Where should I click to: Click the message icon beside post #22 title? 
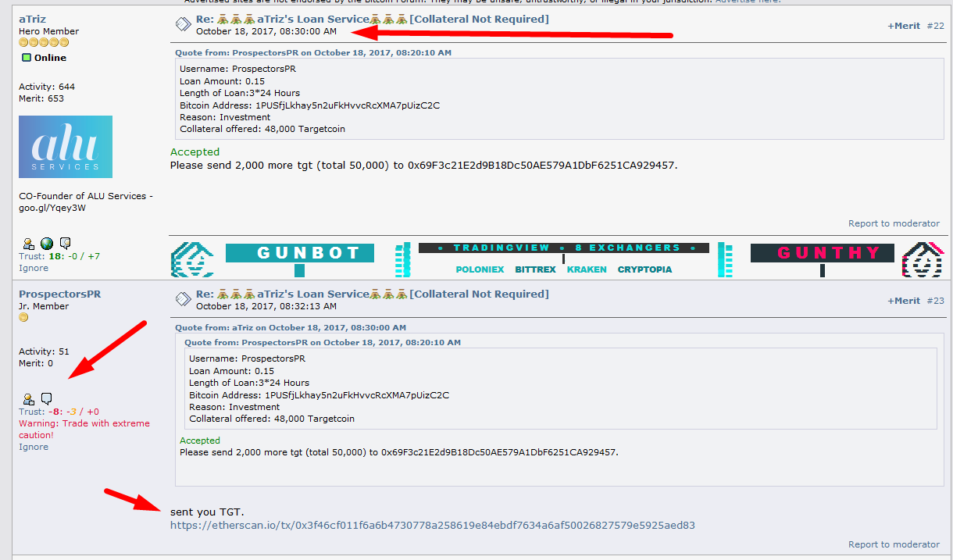183,24
